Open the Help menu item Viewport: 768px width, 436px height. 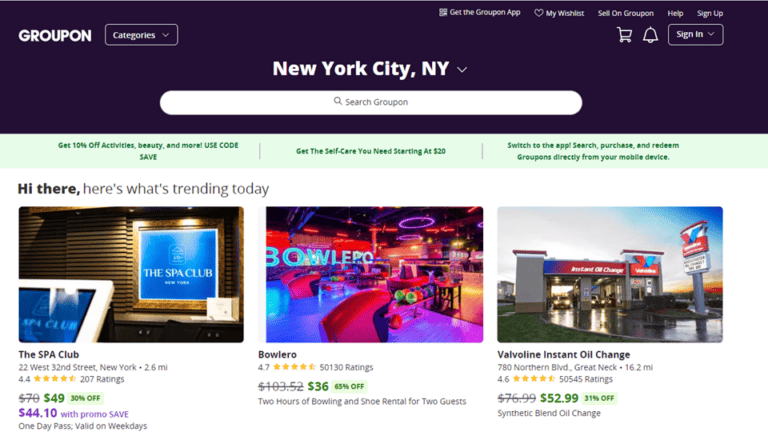pyautogui.click(x=675, y=13)
